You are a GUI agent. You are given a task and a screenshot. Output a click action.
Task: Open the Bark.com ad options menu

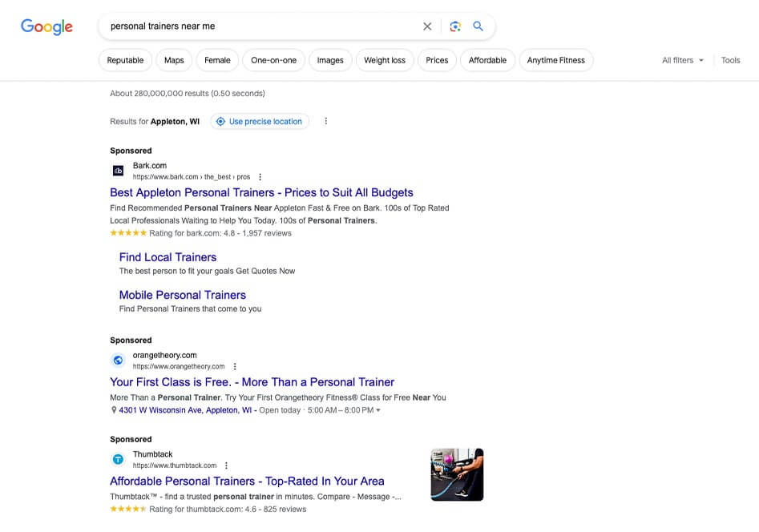pyautogui.click(x=260, y=177)
